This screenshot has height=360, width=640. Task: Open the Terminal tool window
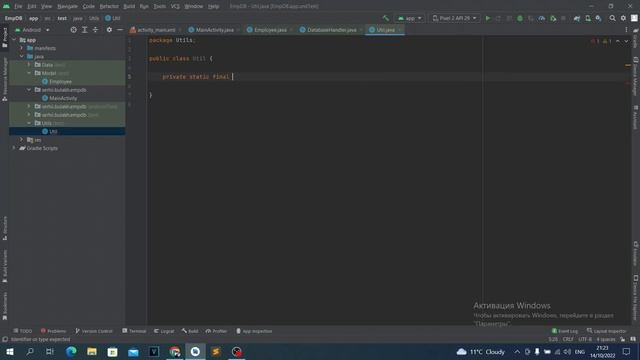[134, 331]
